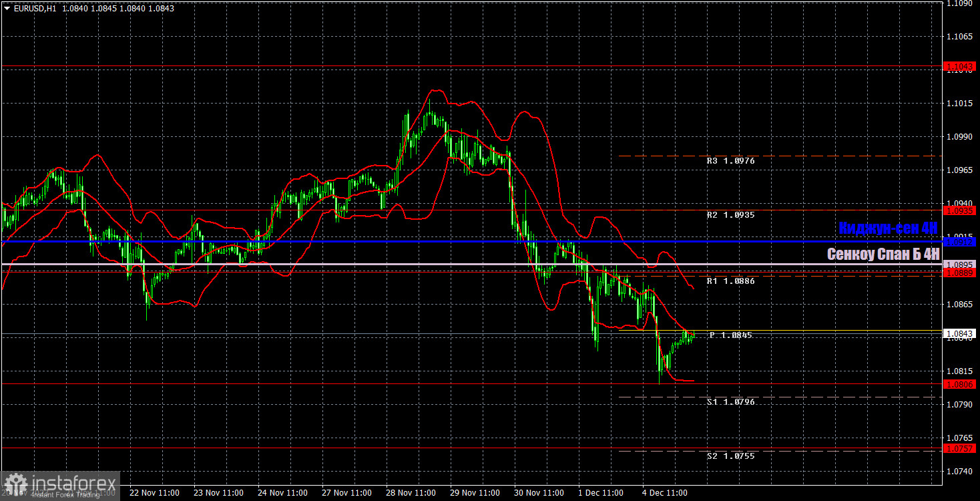Click the 24 Nov 11:00 time label

(282, 492)
